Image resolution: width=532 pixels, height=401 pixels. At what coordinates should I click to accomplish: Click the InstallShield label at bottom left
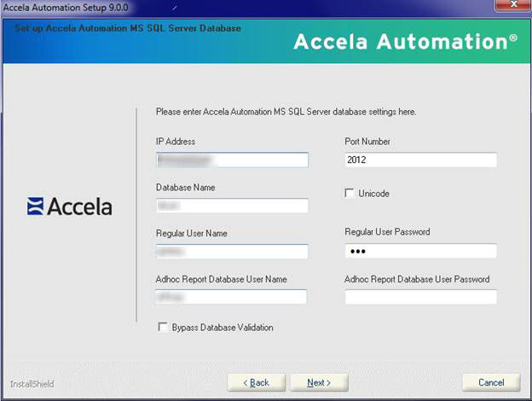coord(32,384)
